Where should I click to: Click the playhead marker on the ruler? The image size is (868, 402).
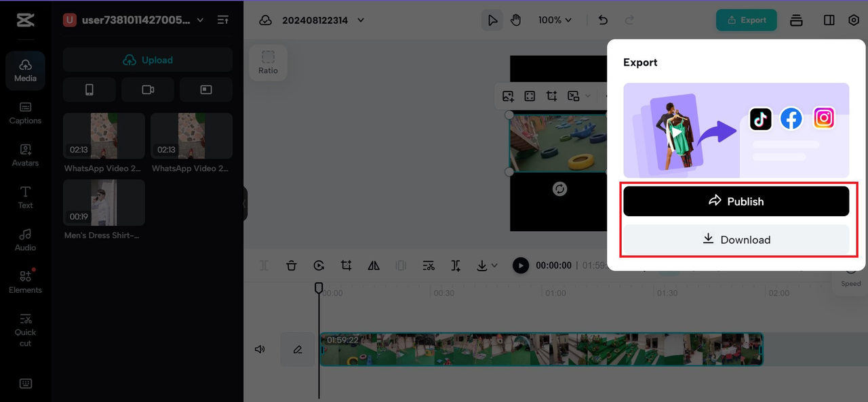point(319,288)
